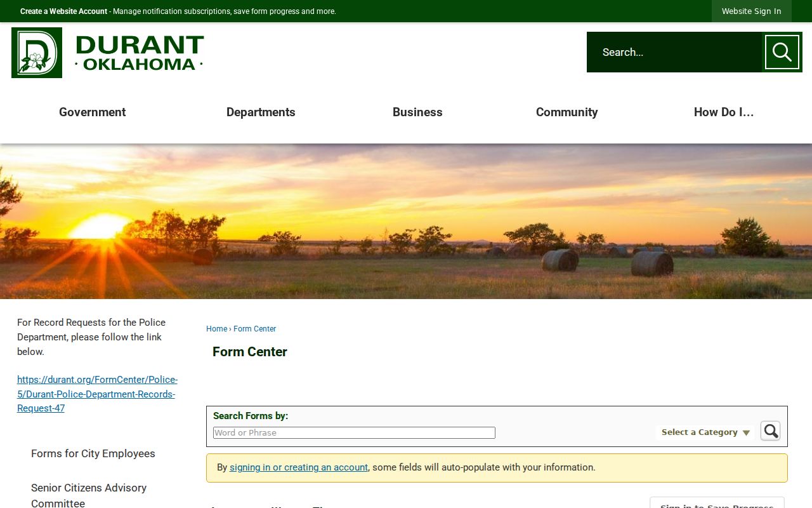Click Create a Website Account link
This screenshot has height=508, width=812.
63,11
